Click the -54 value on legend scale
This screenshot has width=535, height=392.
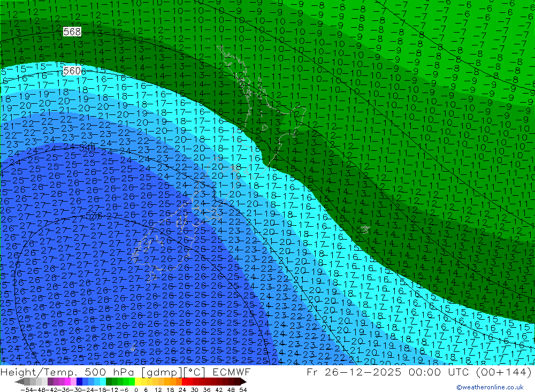point(24,389)
